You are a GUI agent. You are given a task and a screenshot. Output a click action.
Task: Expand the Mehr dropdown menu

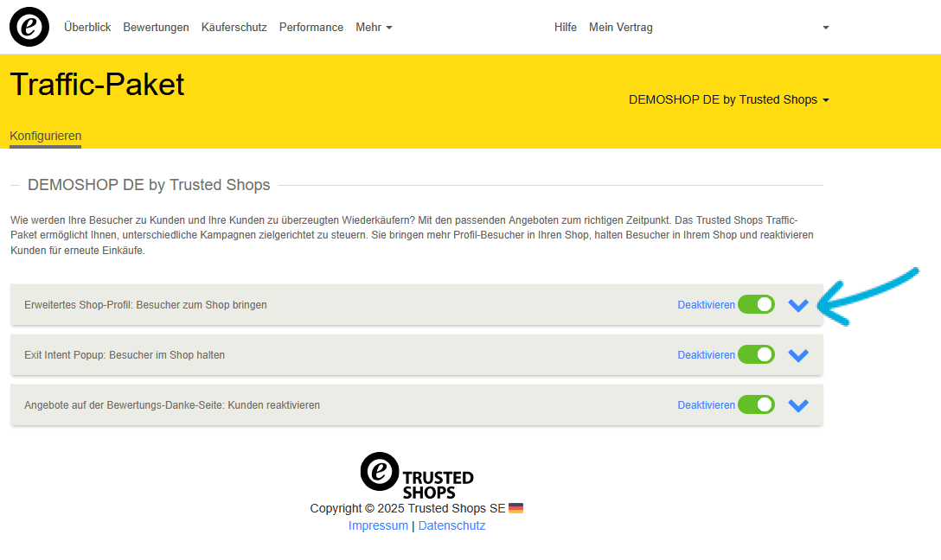[x=374, y=27]
